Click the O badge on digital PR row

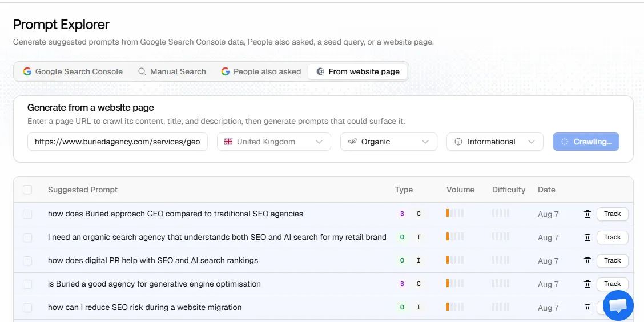[x=402, y=261]
